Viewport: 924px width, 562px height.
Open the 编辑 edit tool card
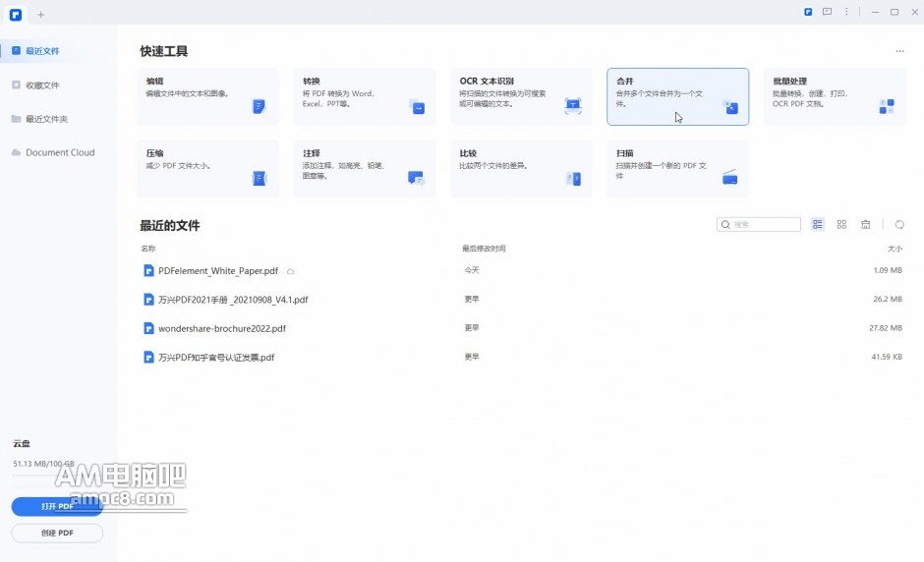208,96
